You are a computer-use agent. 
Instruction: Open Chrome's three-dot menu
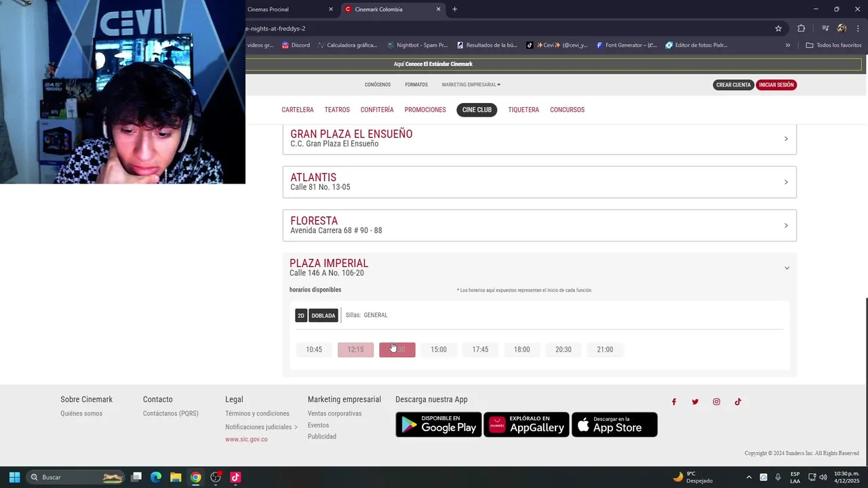pyautogui.click(x=858, y=28)
